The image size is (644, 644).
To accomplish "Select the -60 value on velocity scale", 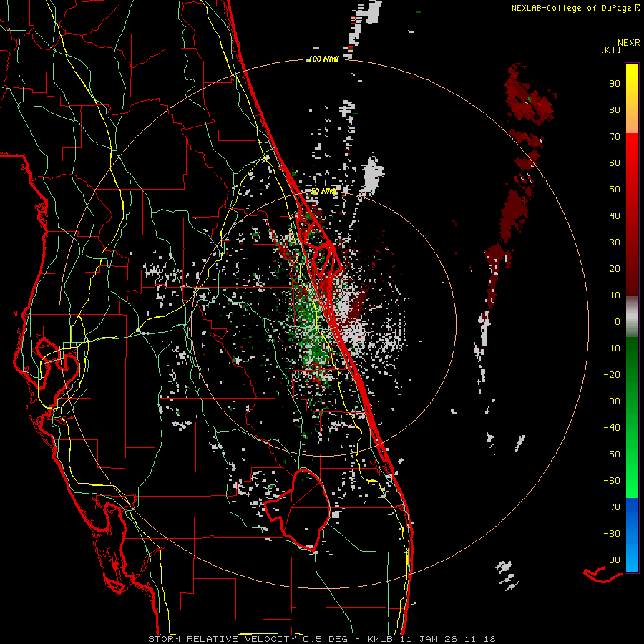I will click(x=612, y=481).
